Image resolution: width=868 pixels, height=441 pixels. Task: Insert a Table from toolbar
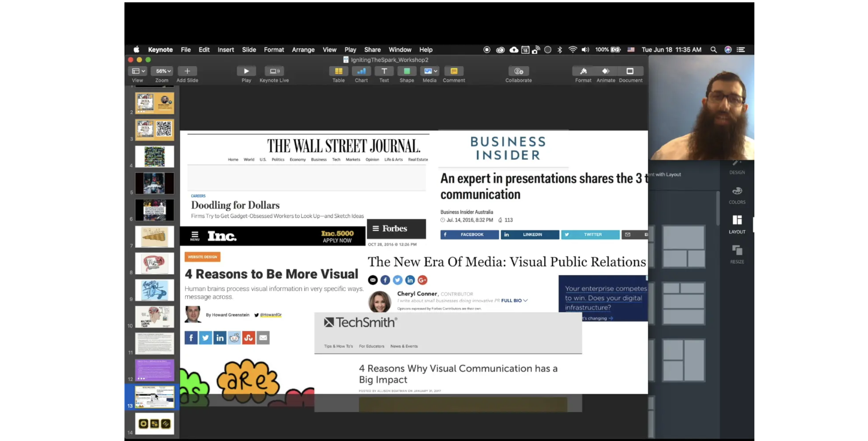coord(339,71)
